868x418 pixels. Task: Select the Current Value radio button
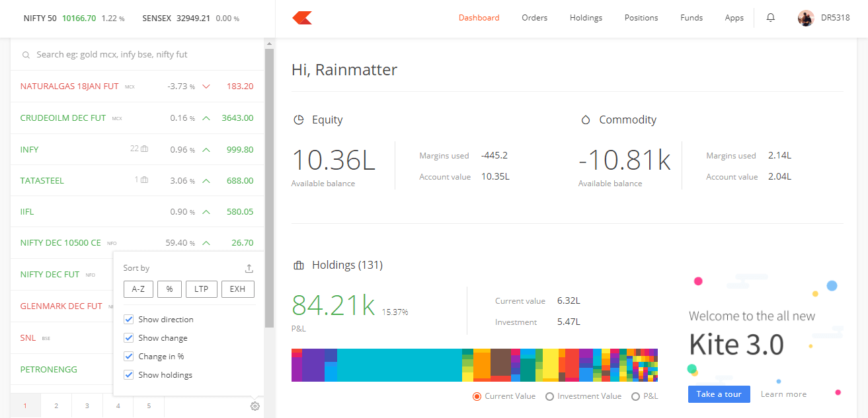pyautogui.click(x=477, y=396)
